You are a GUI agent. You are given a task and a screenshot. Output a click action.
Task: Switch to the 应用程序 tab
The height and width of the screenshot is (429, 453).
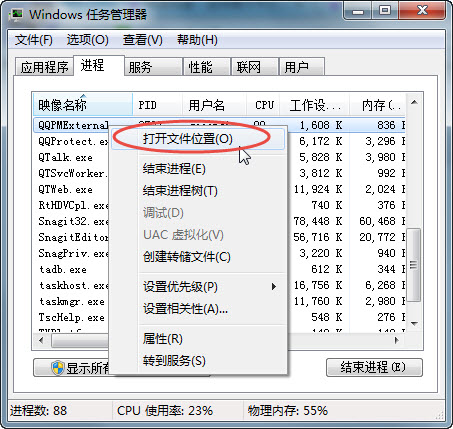click(44, 67)
